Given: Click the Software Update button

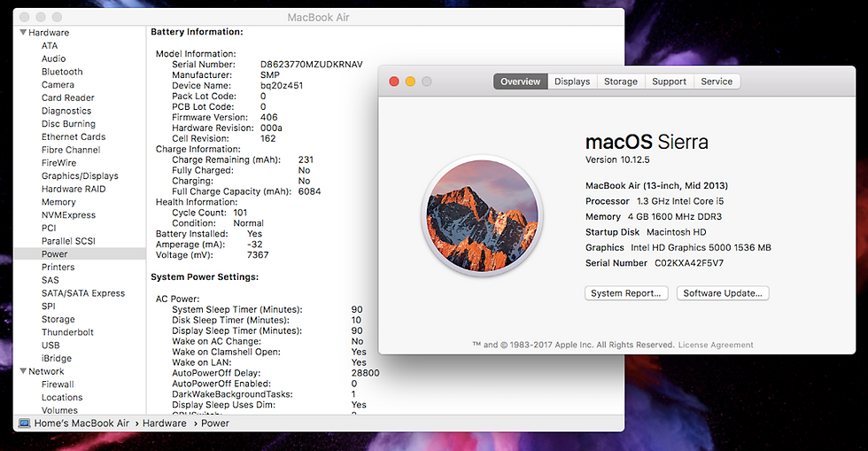Looking at the screenshot, I should [723, 293].
